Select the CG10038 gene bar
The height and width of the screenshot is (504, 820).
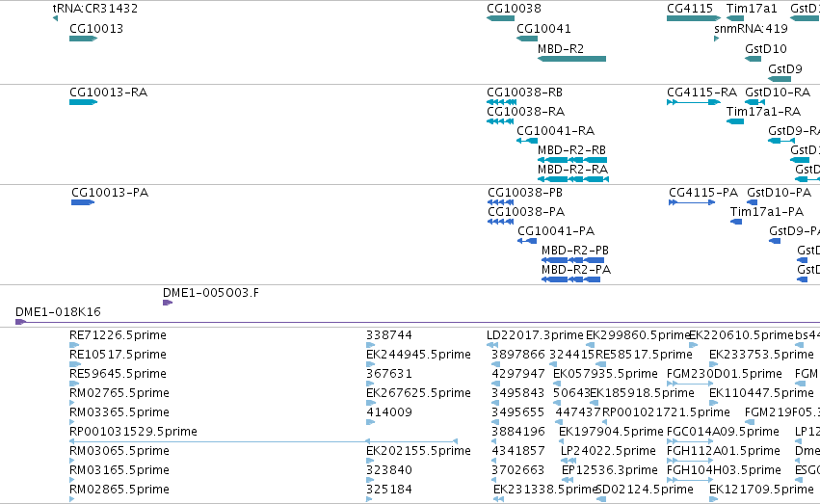coord(500,19)
